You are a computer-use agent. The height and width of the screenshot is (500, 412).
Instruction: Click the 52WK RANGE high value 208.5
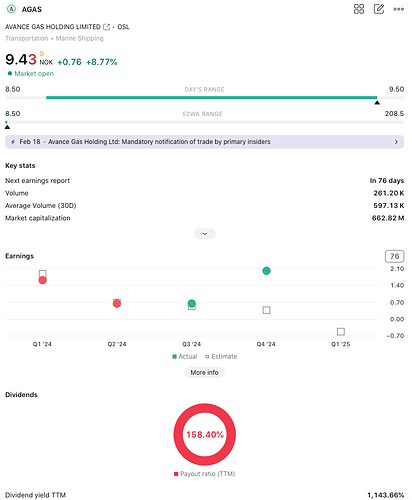[x=394, y=114]
